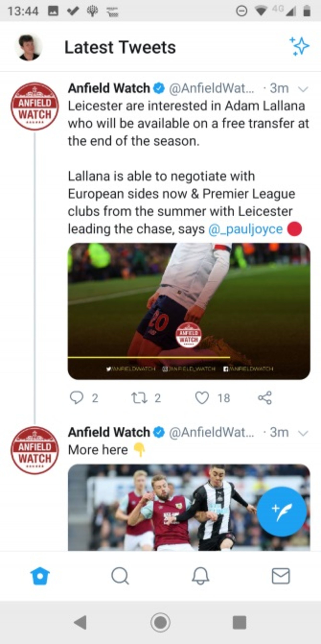The image size is (321, 644).
Task: Share the Lallana tweet
Action: pyautogui.click(x=265, y=398)
